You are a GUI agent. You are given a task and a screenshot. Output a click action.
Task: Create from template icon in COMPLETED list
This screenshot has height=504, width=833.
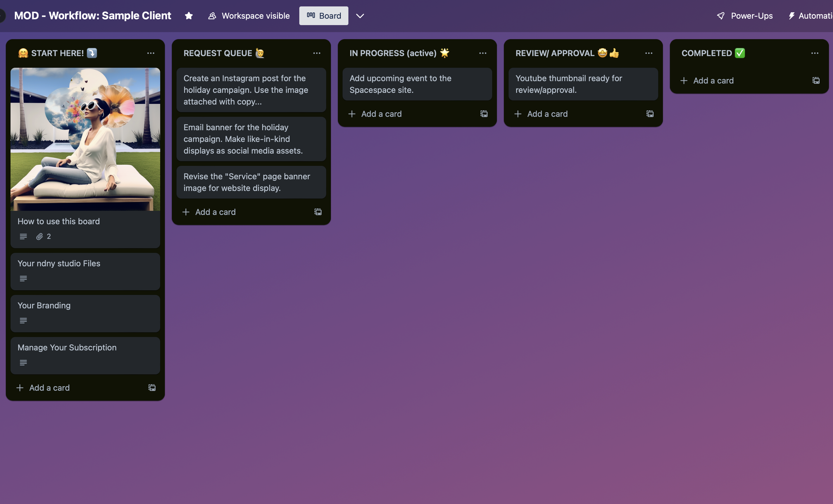tap(816, 81)
